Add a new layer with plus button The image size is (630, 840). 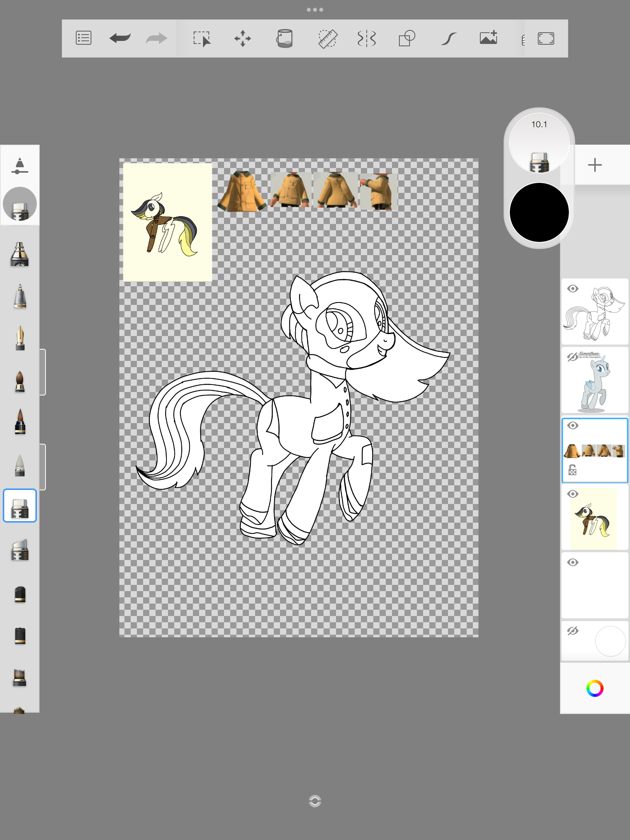(595, 165)
